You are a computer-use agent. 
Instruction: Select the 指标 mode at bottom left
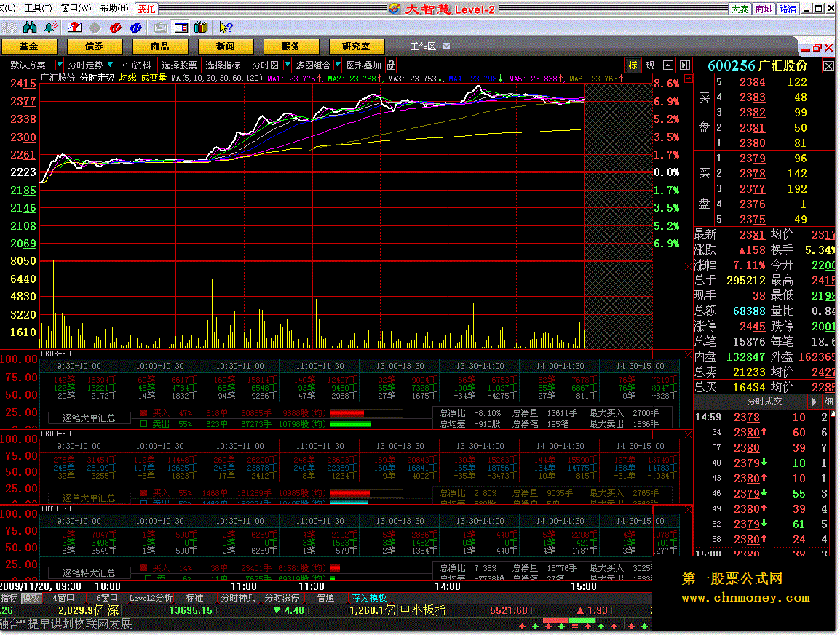pos(9,598)
